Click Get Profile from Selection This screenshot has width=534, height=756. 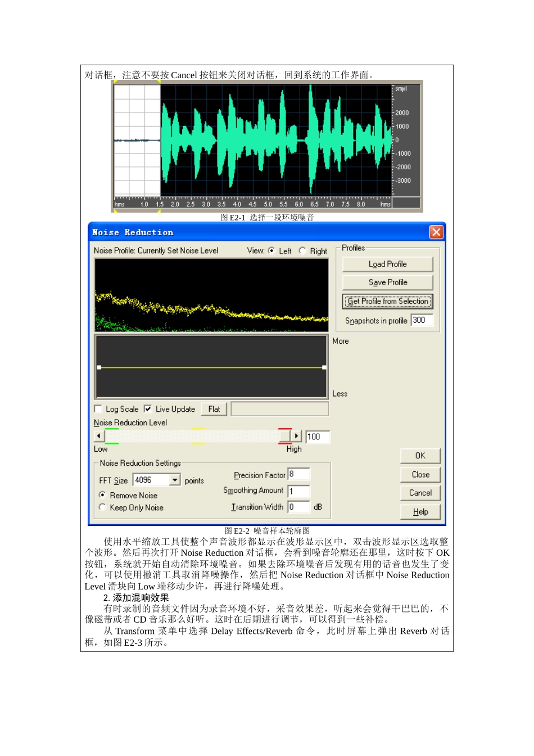(388, 301)
